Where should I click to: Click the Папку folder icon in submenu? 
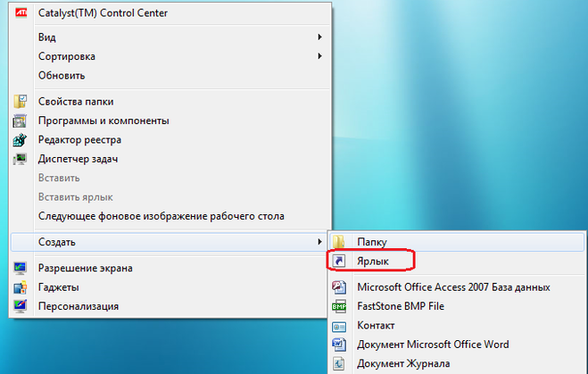click(x=339, y=242)
